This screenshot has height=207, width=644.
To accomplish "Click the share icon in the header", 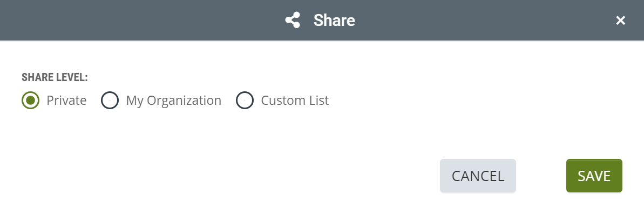I will point(293,20).
